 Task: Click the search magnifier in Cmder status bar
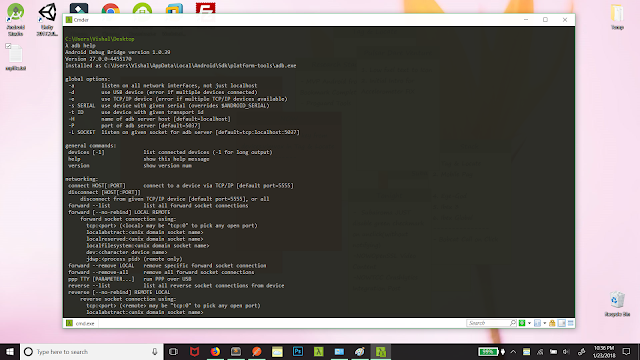513,323
